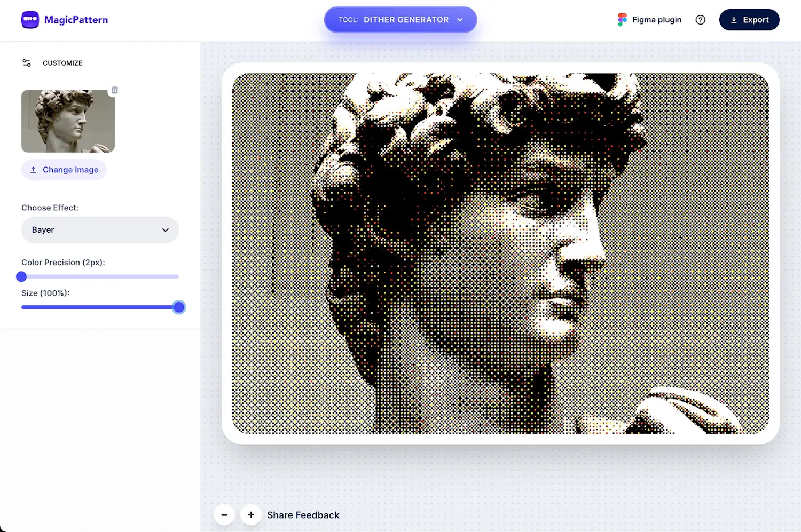Zoom in with the plus button

pos(251,515)
